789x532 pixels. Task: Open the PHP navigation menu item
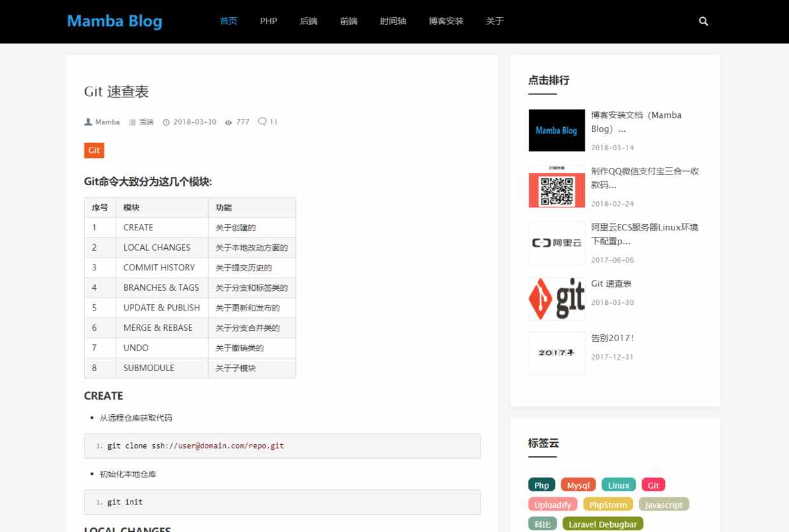click(x=269, y=21)
